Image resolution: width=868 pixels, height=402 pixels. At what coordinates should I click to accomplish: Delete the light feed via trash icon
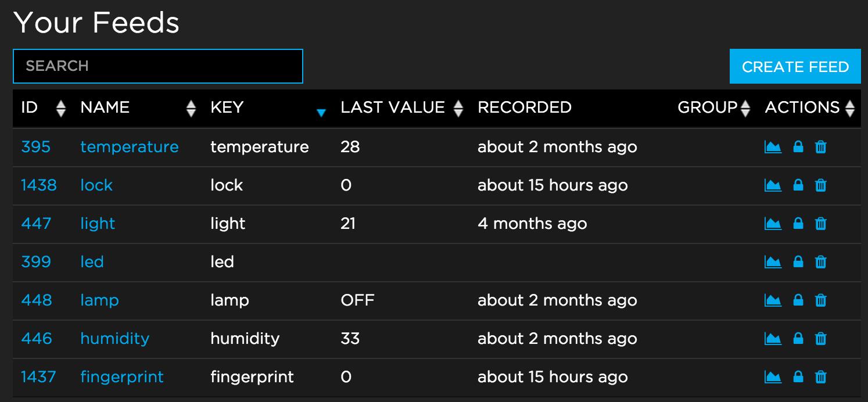[820, 224]
